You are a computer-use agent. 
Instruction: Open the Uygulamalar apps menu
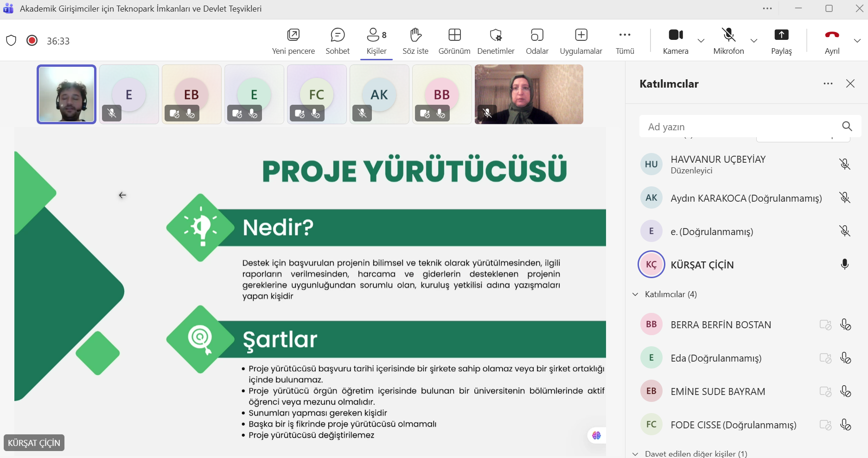pyautogui.click(x=581, y=41)
